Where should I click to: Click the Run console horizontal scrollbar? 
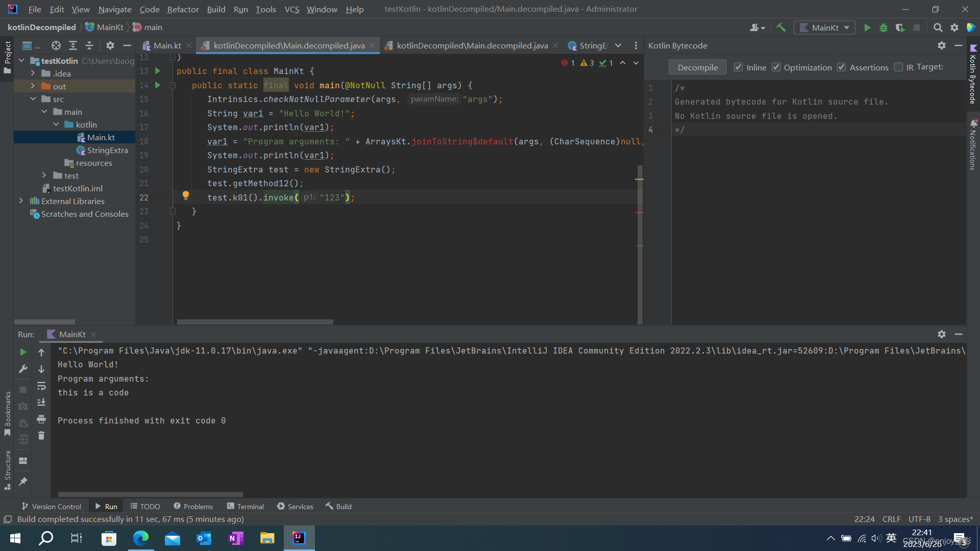coord(150,494)
